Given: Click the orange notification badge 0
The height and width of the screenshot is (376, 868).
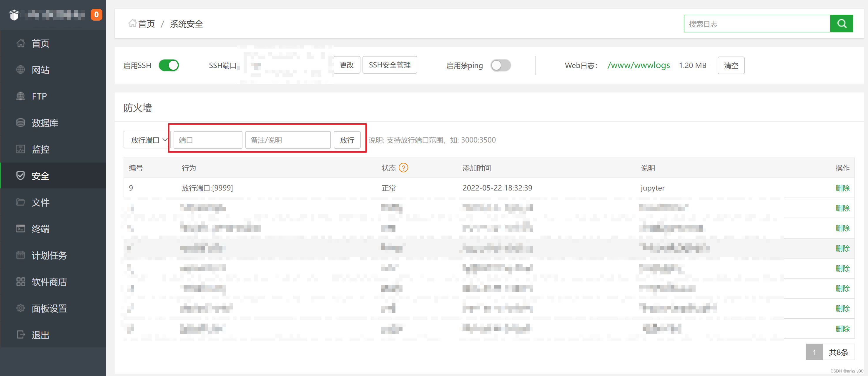Looking at the screenshot, I should tap(97, 14).
